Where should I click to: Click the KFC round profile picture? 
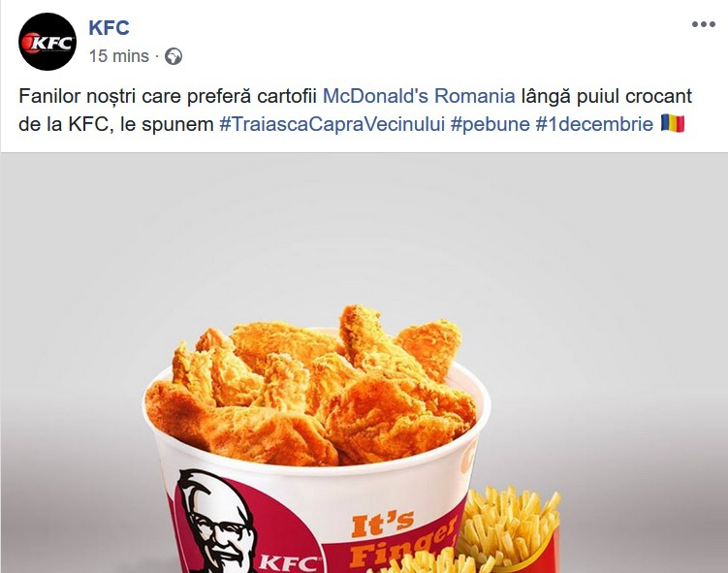47,42
